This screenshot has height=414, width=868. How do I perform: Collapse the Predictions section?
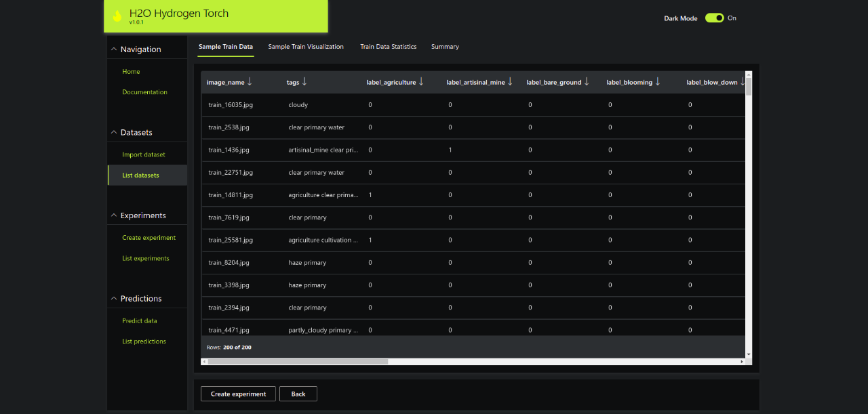click(x=114, y=299)
